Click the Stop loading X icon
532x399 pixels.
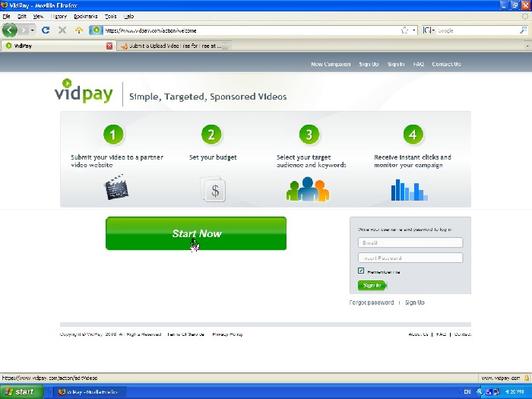62,30
